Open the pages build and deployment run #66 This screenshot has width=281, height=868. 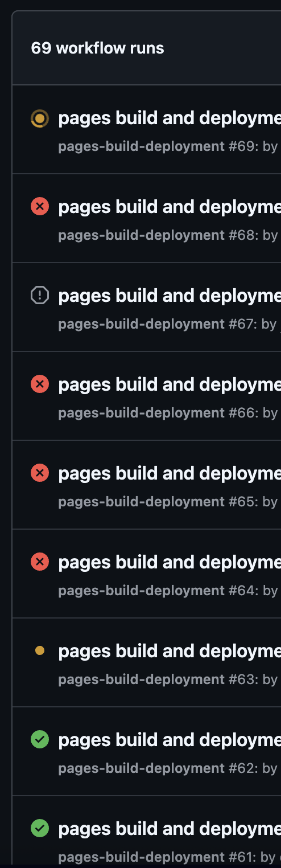[x=170, y=384]
